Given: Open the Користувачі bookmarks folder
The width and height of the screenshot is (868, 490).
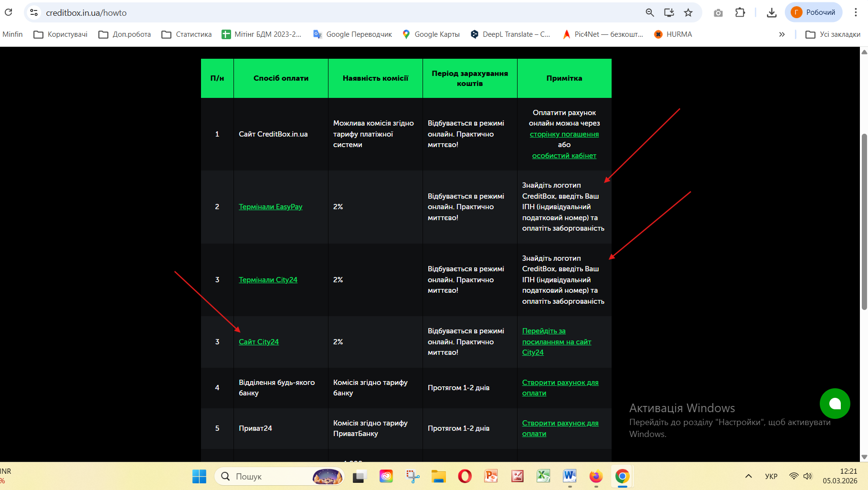Looking at the screenshot, I should pyautogui.click(x=61, y=34).
